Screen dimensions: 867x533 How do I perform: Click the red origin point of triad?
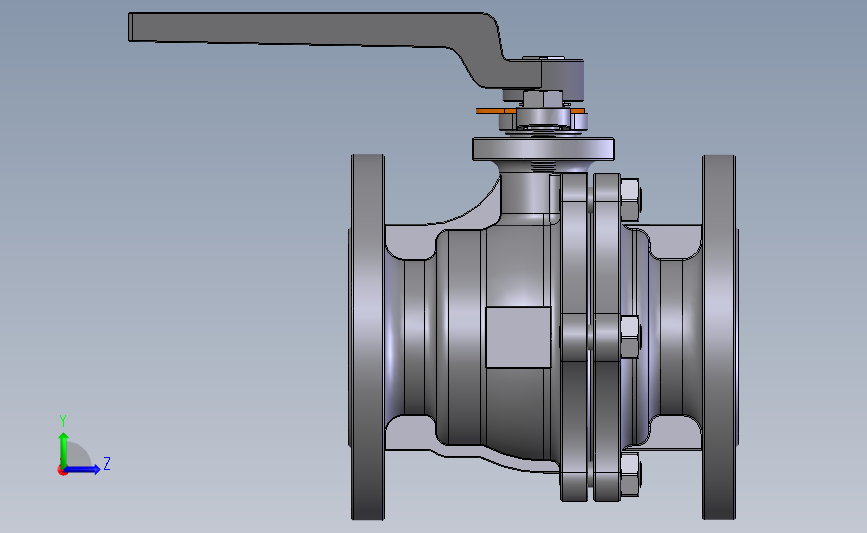[x=62, y=471]
